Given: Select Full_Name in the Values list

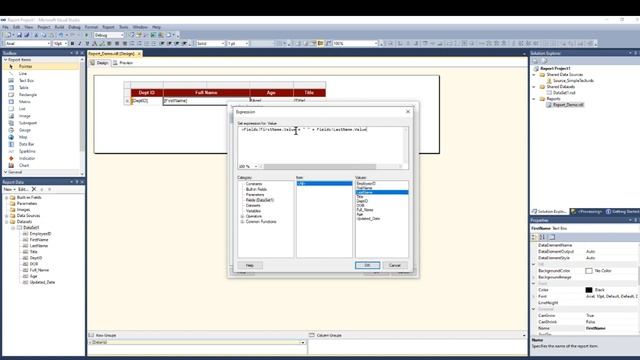Looking at the screenshot, I should 365,210.
